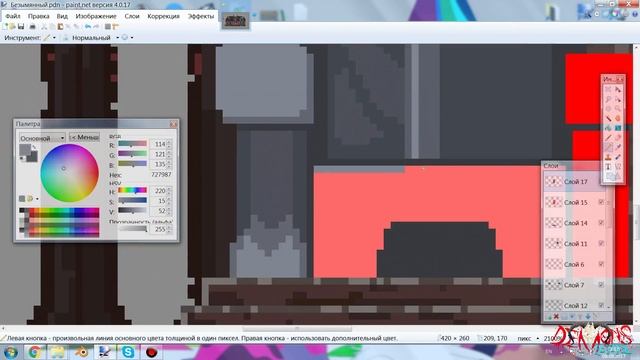This screenshot has width=640, height=360.
Task: Select the Text tool
Action: tap(608, 167)
